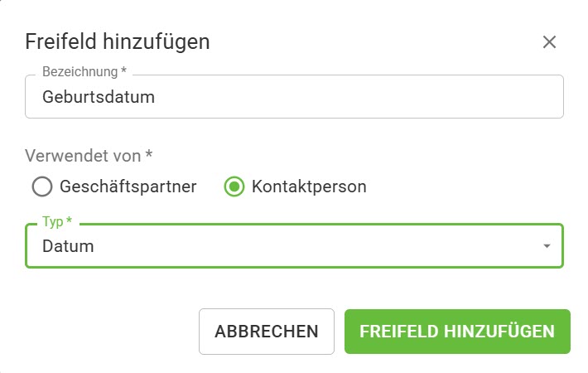Click the Freifeld hinzufügen dialog title
The width and height of the screenshot is (588, 373).
pos(118,41)
